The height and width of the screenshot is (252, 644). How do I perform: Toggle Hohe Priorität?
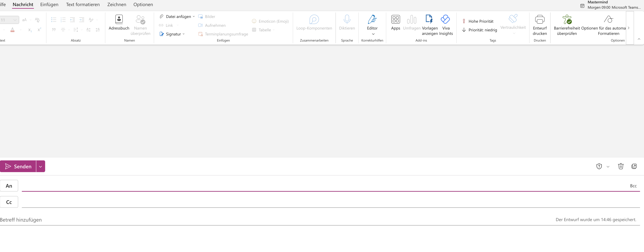point(478,21)
